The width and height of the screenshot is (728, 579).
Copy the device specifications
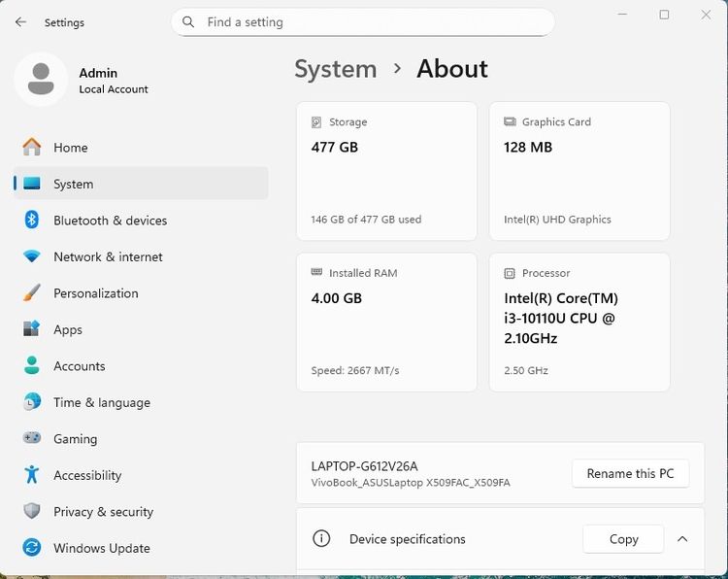(623, 539)
